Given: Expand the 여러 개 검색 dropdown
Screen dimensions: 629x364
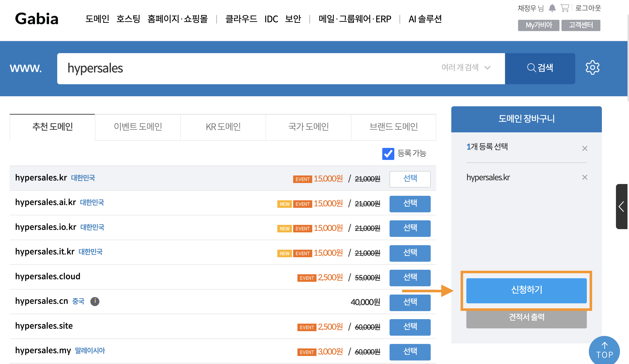Looking at the screenshot, I should tap(466, 68).
